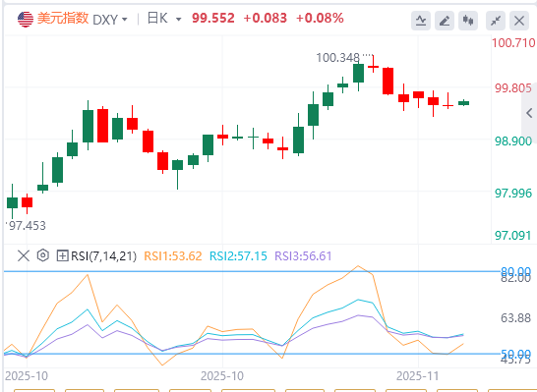Switch chart type via the candlestick icon

(x=468, y=21)
